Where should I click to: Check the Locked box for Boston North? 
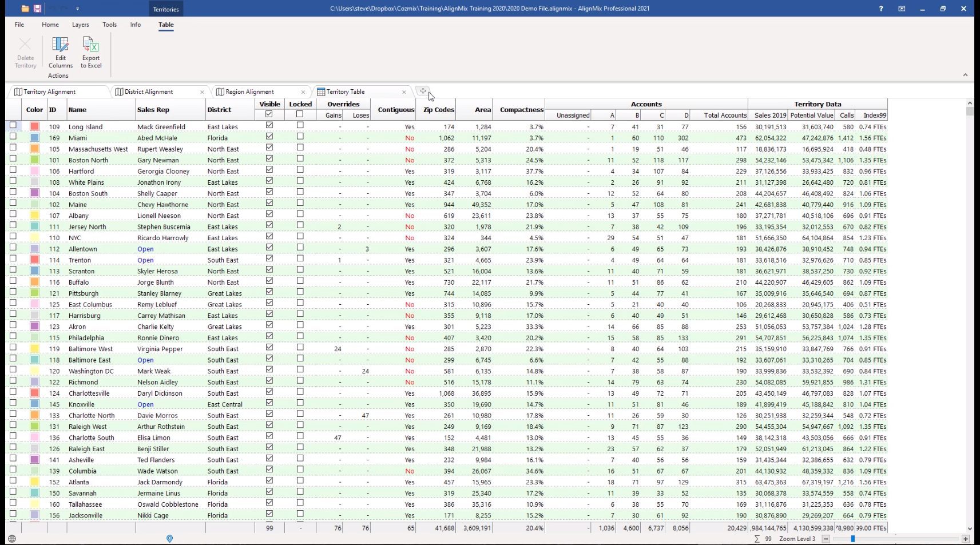point(300,159)
